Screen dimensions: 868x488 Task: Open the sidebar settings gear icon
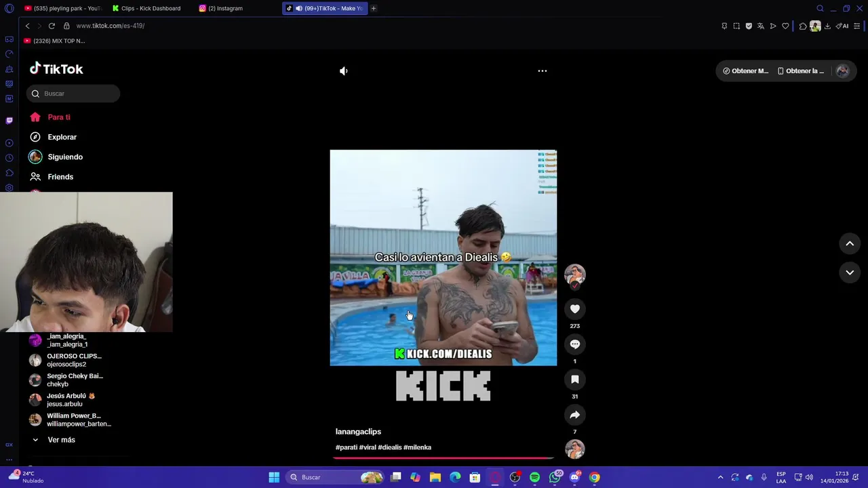coord(9,188)
